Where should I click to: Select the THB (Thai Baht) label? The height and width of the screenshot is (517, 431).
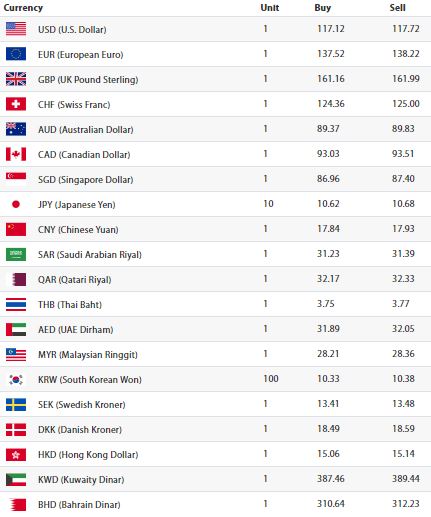(x=70, y=304)
